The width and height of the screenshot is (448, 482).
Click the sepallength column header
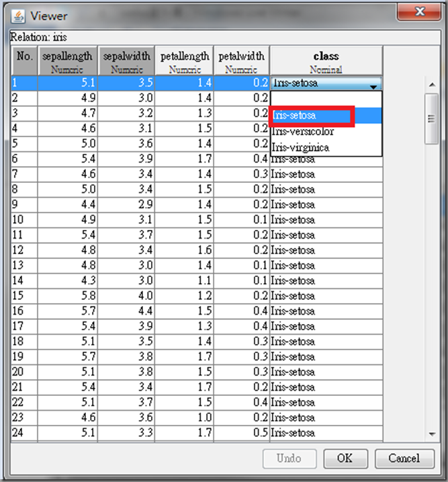tap(68, 61)
